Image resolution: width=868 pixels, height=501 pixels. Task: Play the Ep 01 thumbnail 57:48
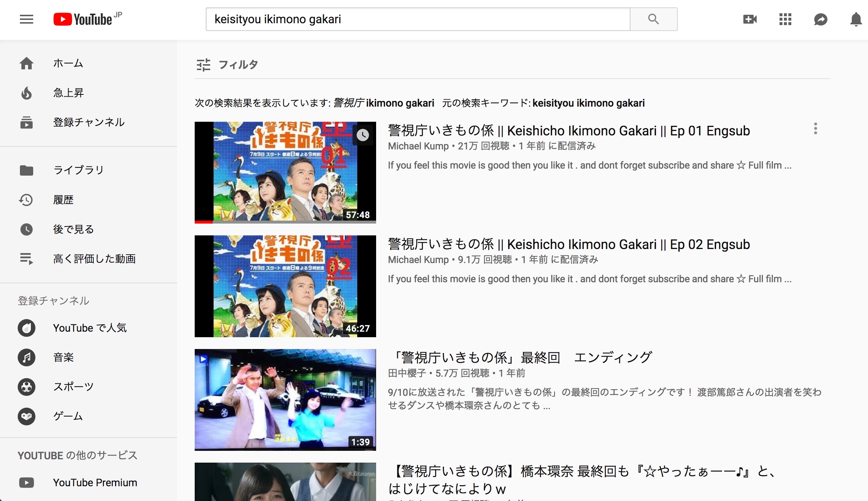point(285,172)
